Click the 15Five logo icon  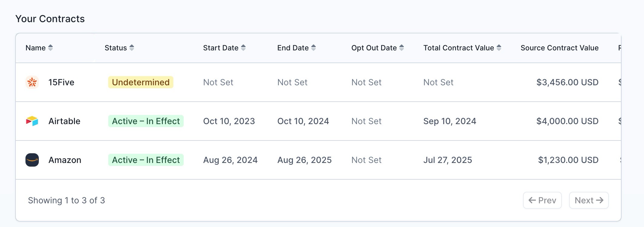[x=32, y=82]
